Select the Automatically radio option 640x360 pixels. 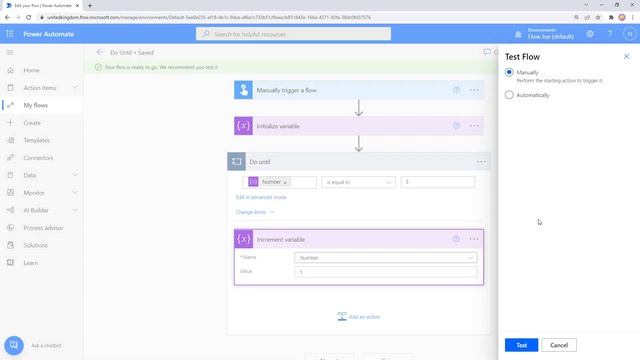pos(509,95)
